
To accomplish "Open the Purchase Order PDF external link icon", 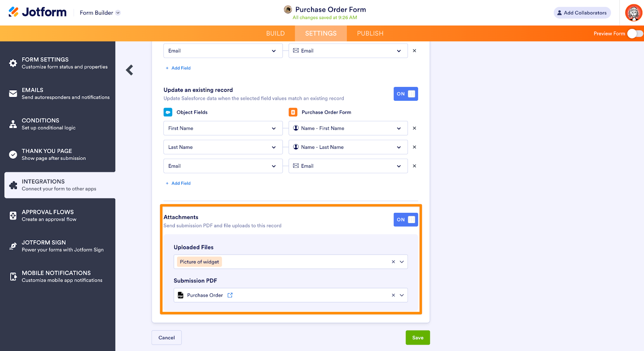I will (230, 295).
